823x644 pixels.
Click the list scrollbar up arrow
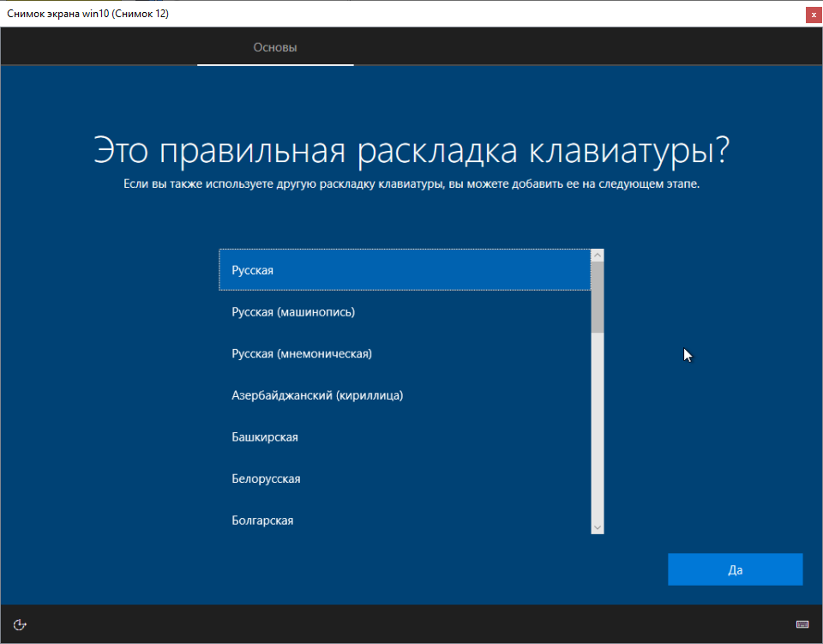click(598, 255)
